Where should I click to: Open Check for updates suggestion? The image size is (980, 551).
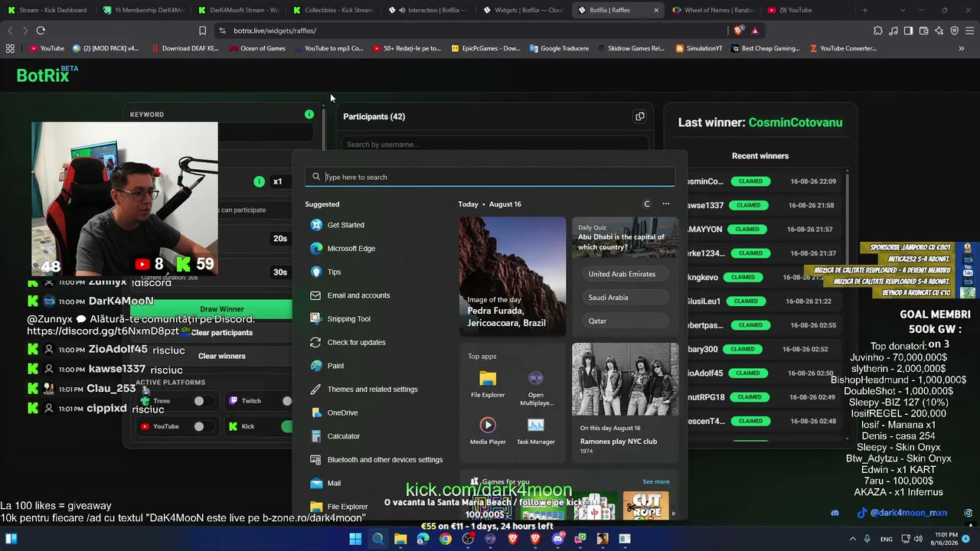point(348,342)
